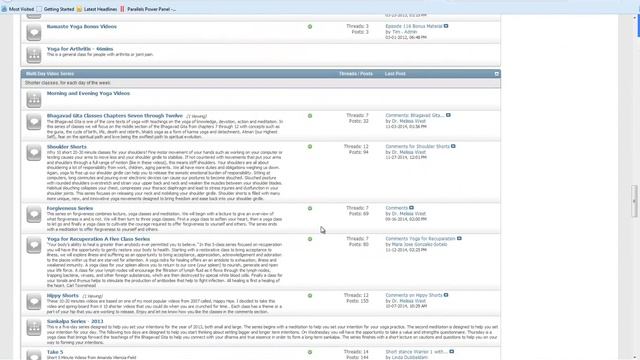This screenshot has height=360, width=640.
Task: Click the green dot in Forgiveness Series row
Action: click(310, 209)
